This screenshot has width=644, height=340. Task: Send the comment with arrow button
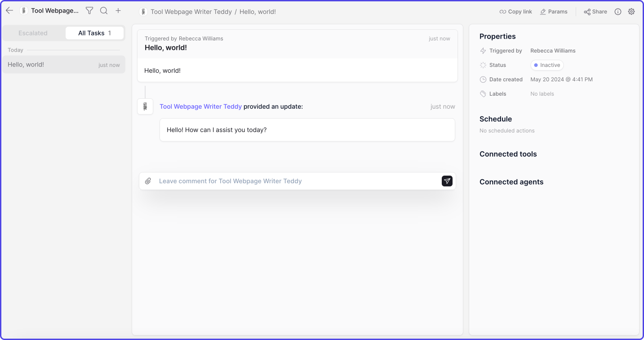[x=447, y=181]
